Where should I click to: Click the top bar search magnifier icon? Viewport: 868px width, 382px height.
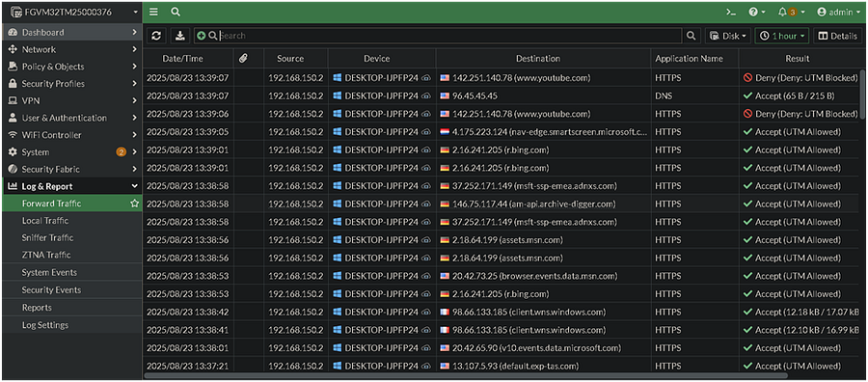pos(176,12)
